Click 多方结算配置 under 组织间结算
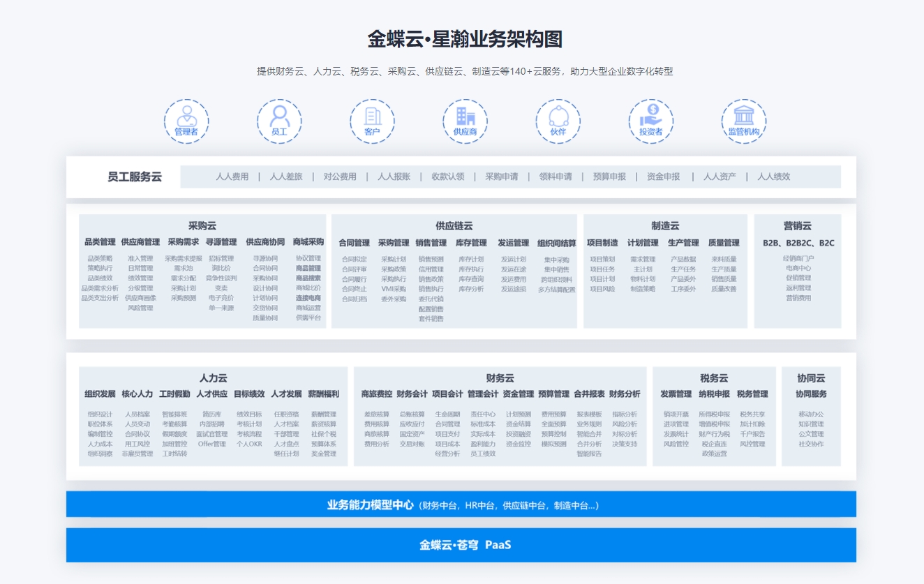924x584 pixels. 557,289
